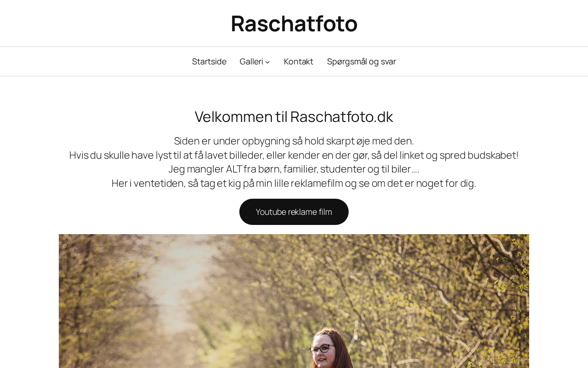The width and height of the screenshot is (588, 368).
Task: Click the line starting 'Her i ventetiden'
Action: [x=294, y=183]
